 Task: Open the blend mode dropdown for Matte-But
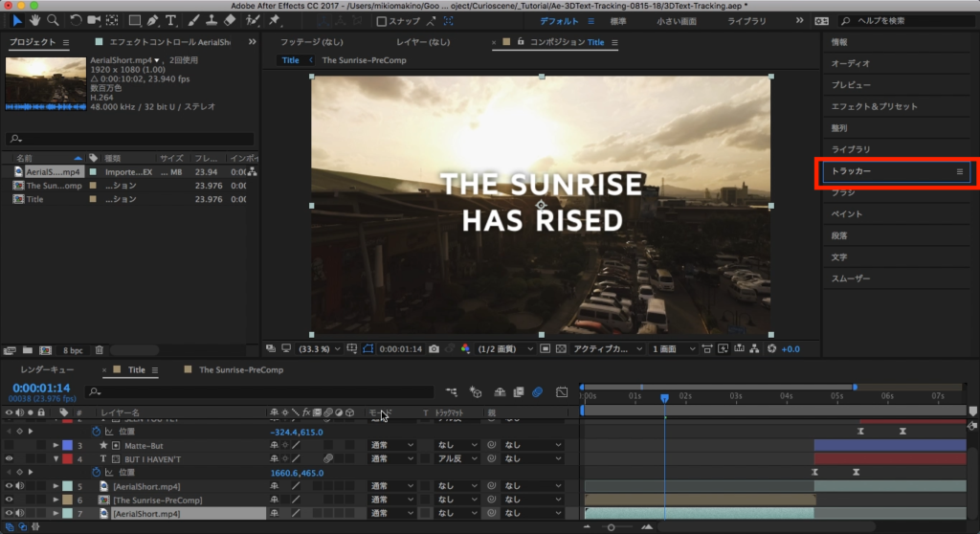[x=391, y=445]
